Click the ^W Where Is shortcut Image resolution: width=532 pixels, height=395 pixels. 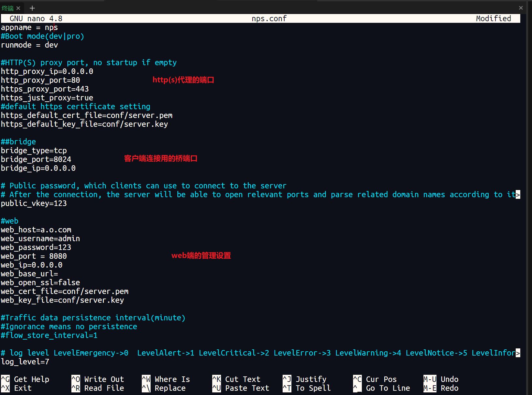(x=166, y=379)
